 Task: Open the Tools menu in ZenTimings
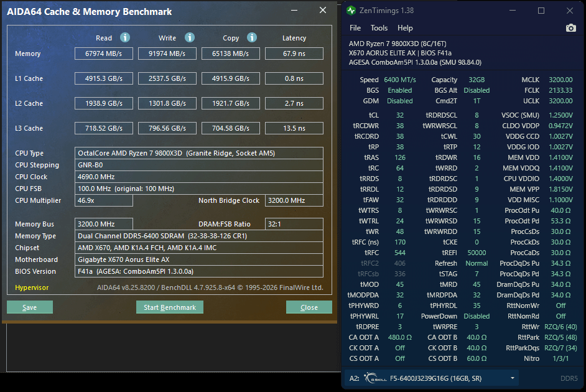[x=379, y=28]
